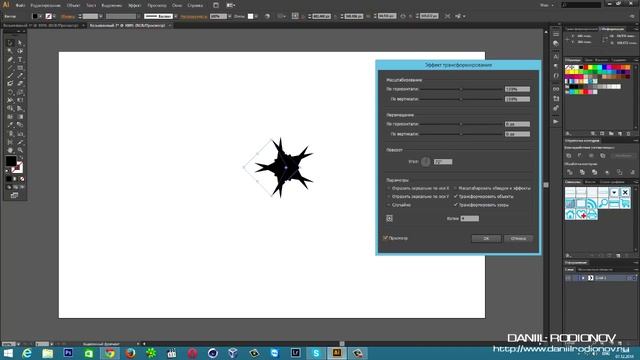Select the Hand tool

(x=10, y=150)
